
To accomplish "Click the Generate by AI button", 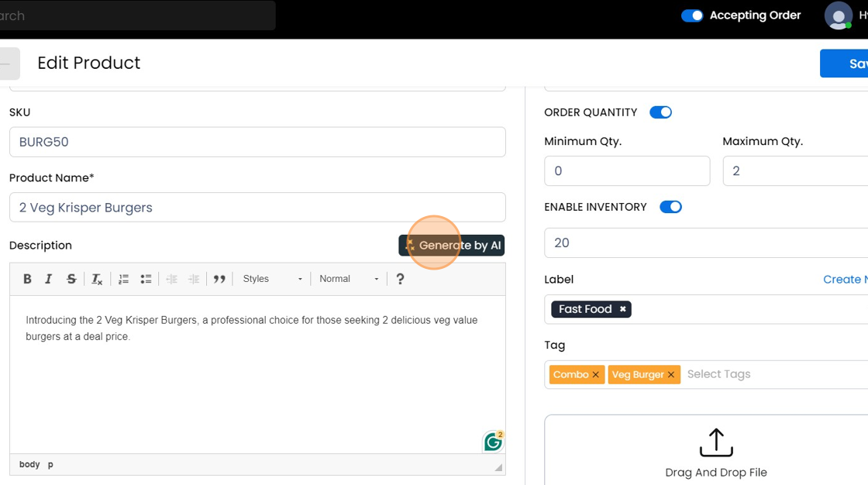I will (x=452, y=245).
